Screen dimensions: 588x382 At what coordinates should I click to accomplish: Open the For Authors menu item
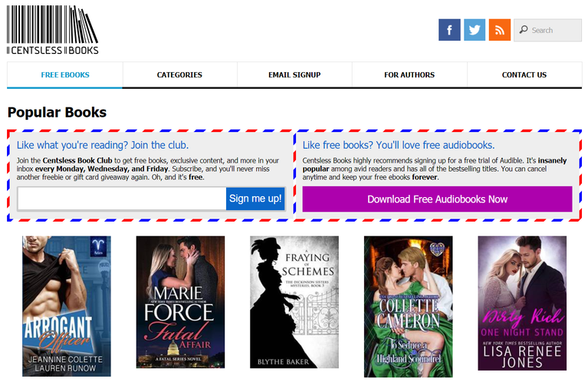[409, 74]
